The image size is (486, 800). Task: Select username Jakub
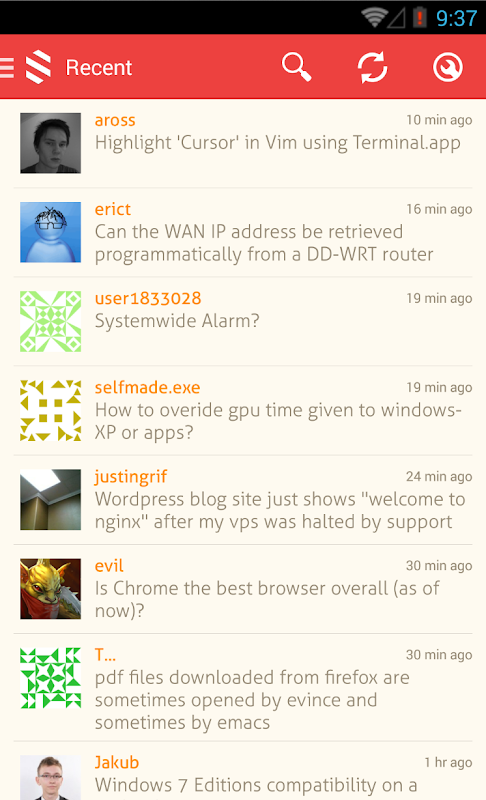[x=117, y=762]
